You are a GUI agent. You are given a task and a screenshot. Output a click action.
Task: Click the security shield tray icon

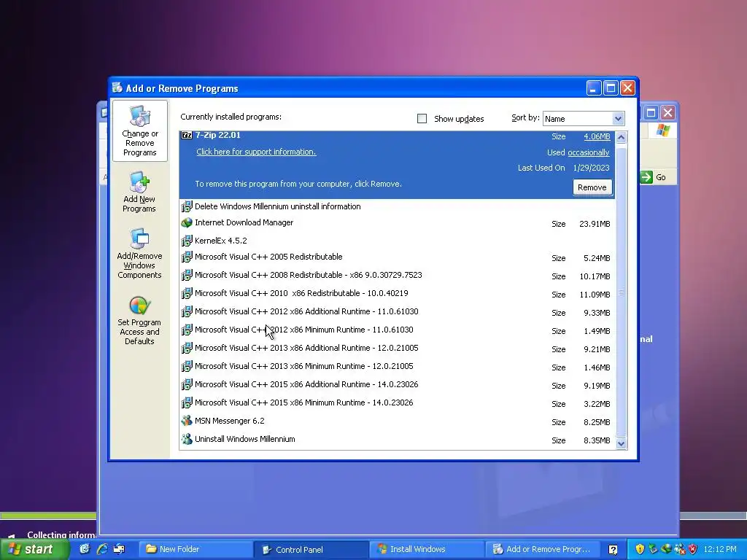point(640,549)
